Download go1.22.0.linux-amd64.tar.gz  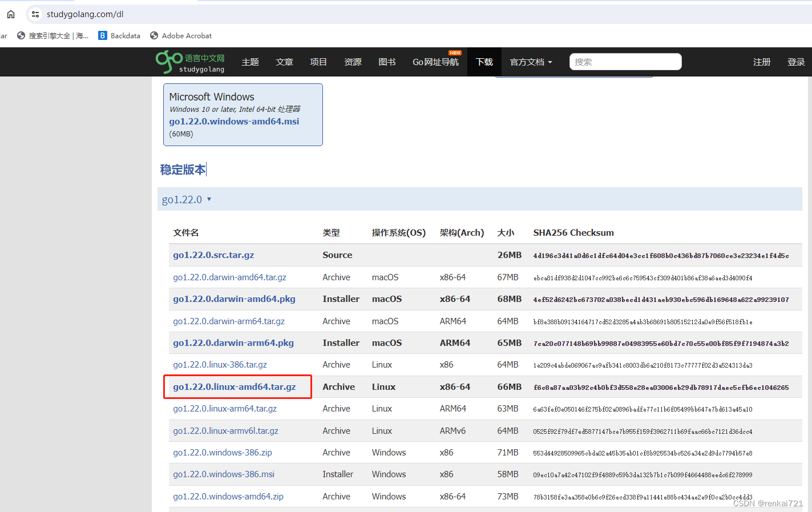[235, 386]
